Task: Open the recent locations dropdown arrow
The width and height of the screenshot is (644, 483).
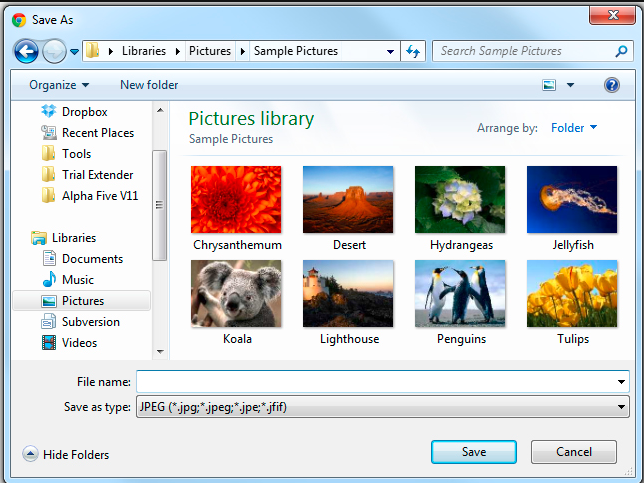Action: point(74,52)
